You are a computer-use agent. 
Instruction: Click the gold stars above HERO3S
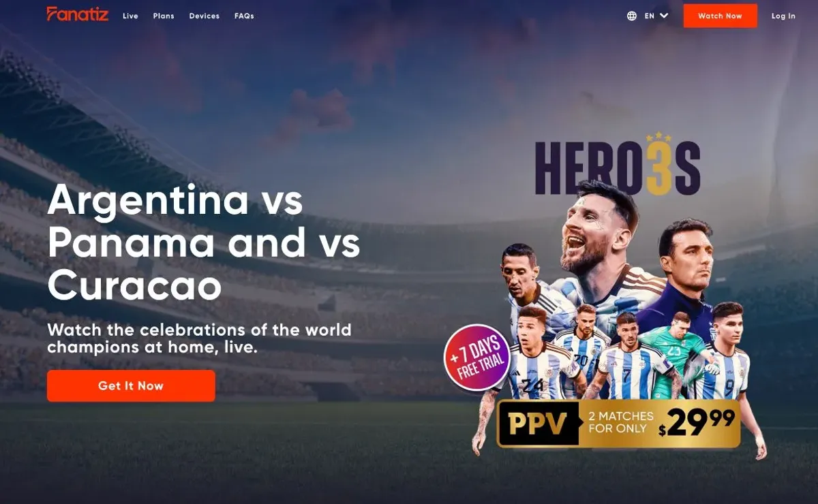[658, 137]
